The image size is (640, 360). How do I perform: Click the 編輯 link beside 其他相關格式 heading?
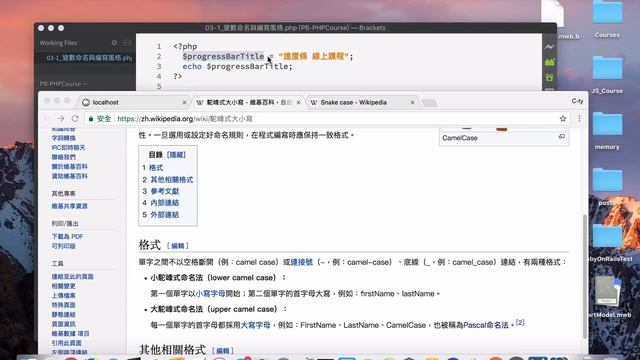pyautogui.click(x=222, y=351)
